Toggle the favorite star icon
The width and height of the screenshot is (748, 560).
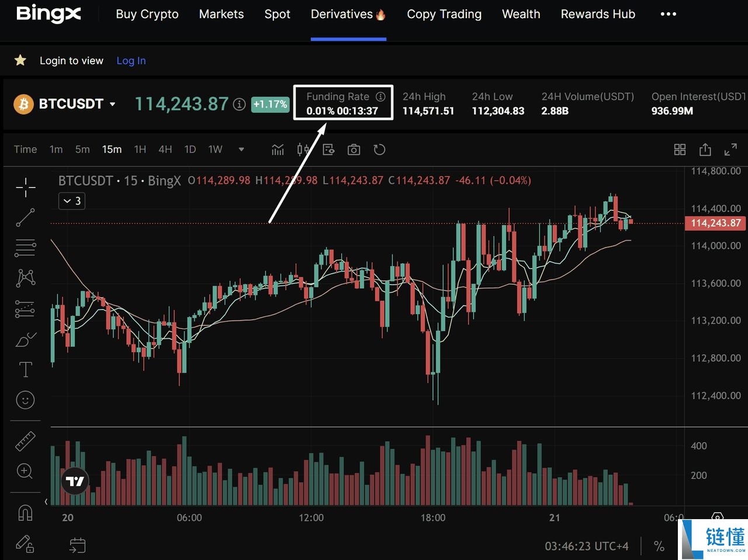tap(20, 60)
